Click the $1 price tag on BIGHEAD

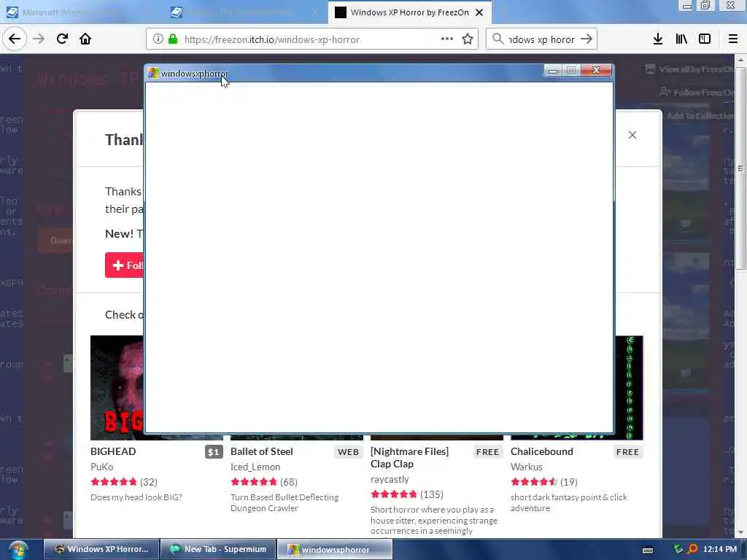[214, 452]
